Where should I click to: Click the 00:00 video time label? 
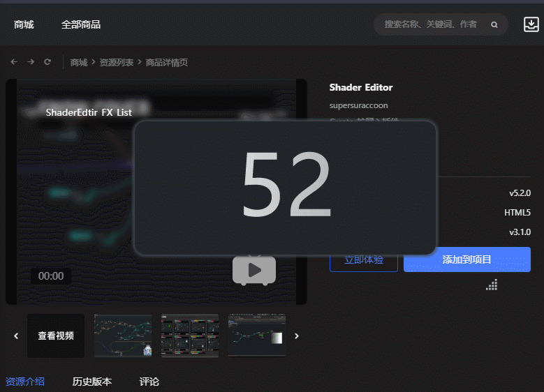click(51, 276)
